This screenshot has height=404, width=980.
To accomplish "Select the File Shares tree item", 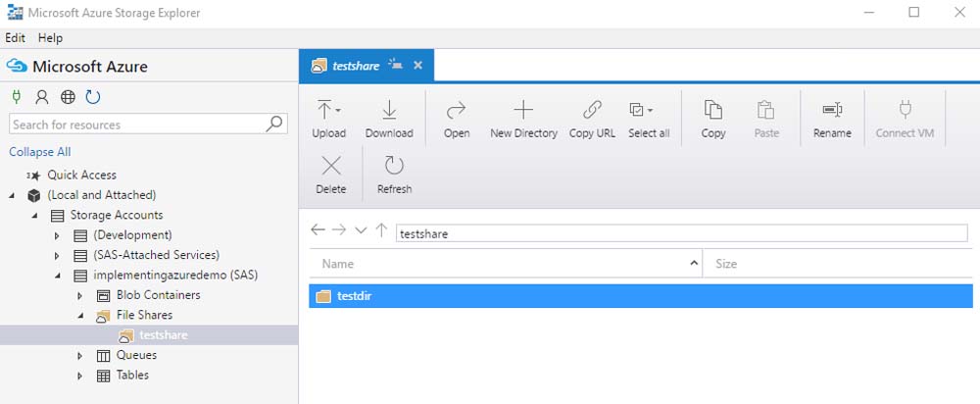I will click(144, 315).
